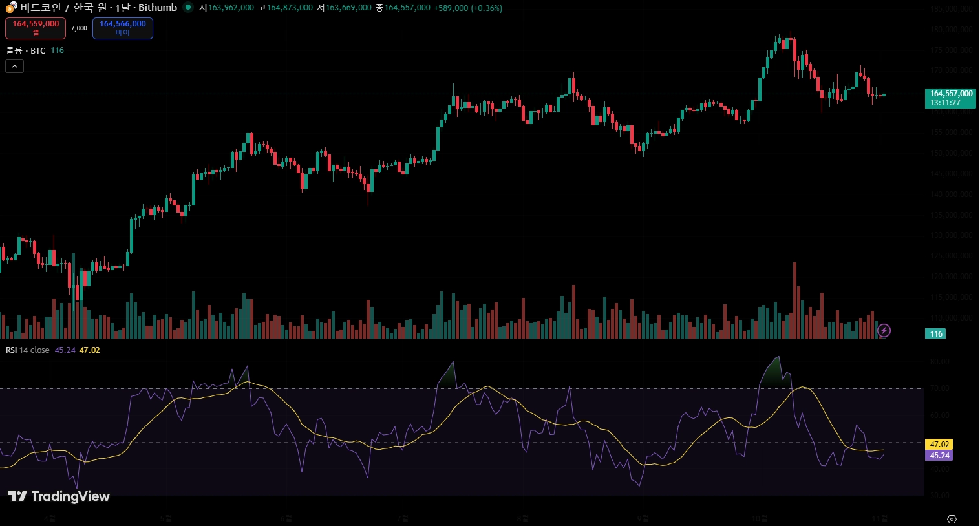The width and height of the screenshot is (980, 526).
Task: Click the green current price label with 13:11:27 countdown
Action: 950,98
